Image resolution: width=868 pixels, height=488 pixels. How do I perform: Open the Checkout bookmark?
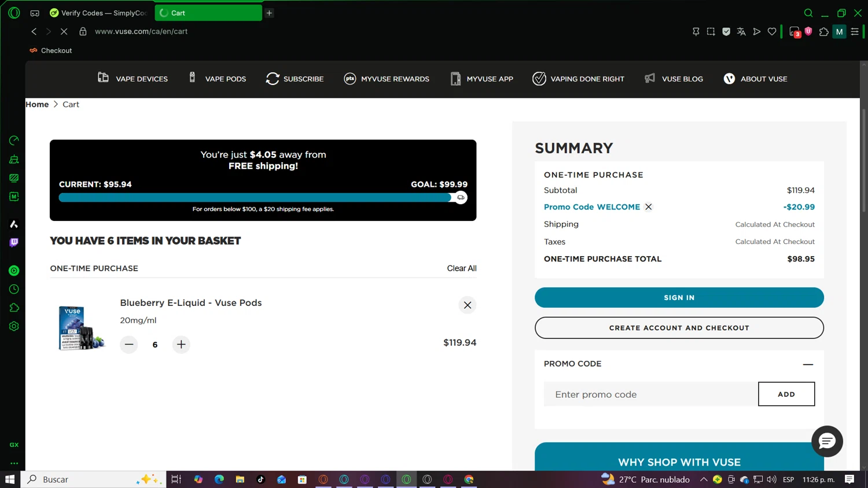pyautogui.click(x=51, y=50)
